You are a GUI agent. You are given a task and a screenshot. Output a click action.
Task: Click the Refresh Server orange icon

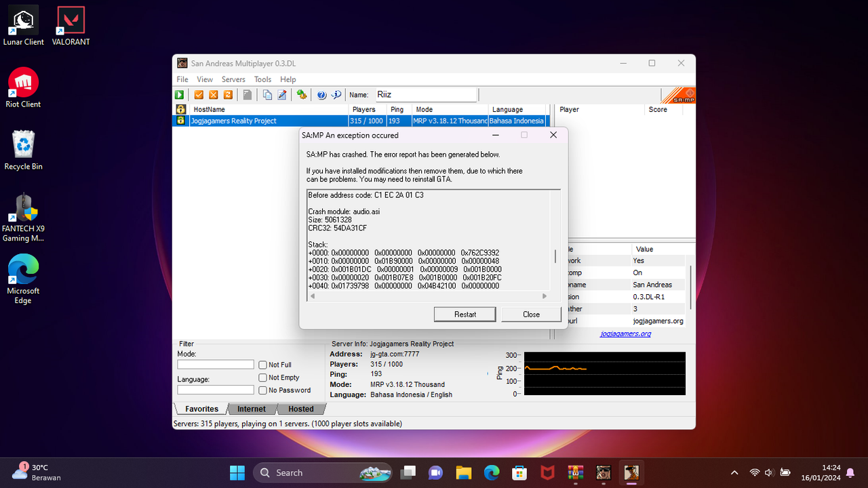coord(228,95)
